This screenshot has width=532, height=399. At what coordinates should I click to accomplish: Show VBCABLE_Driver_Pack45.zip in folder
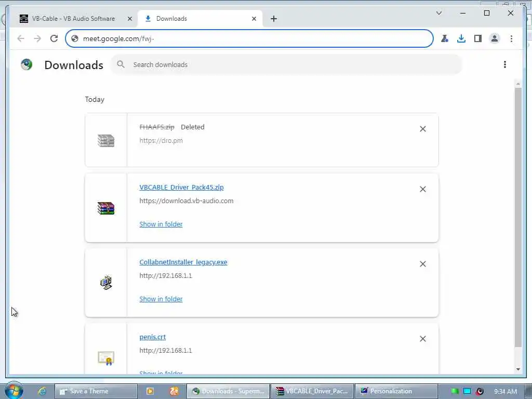tap(161, 224)
